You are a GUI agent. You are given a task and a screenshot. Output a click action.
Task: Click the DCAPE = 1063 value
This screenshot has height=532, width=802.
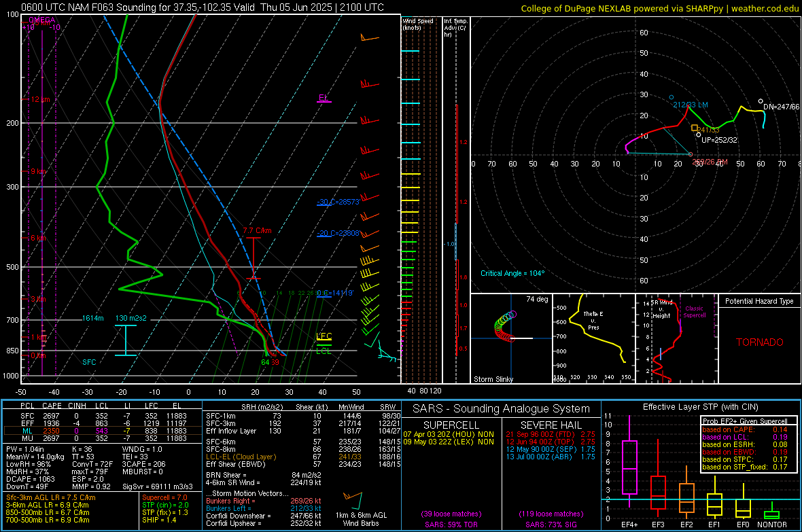[30, 479]
